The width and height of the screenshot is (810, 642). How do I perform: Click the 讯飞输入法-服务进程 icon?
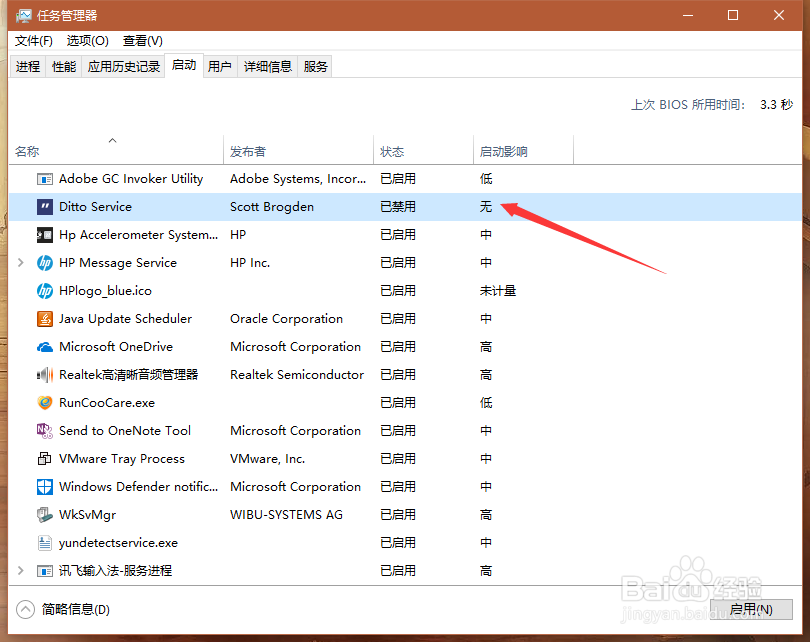click(x=45, y=571)
